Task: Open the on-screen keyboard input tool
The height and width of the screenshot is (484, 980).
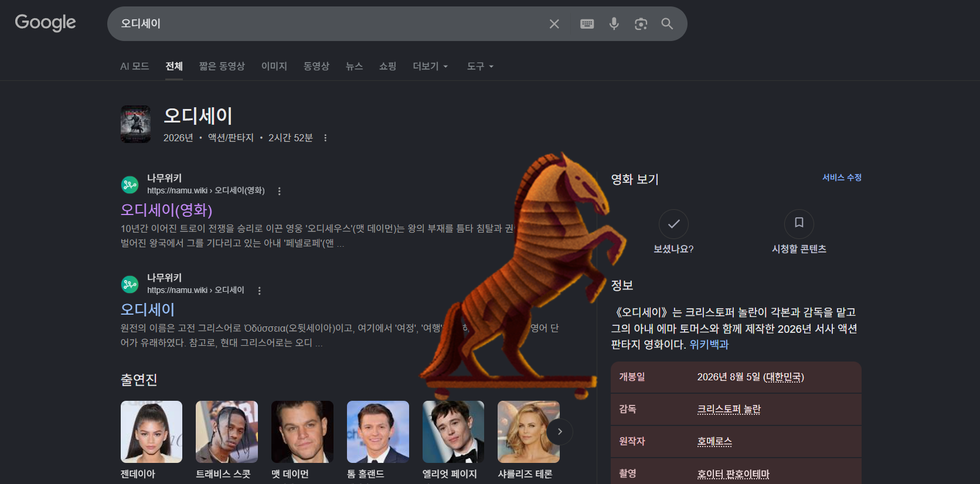Action: [587, 24]
